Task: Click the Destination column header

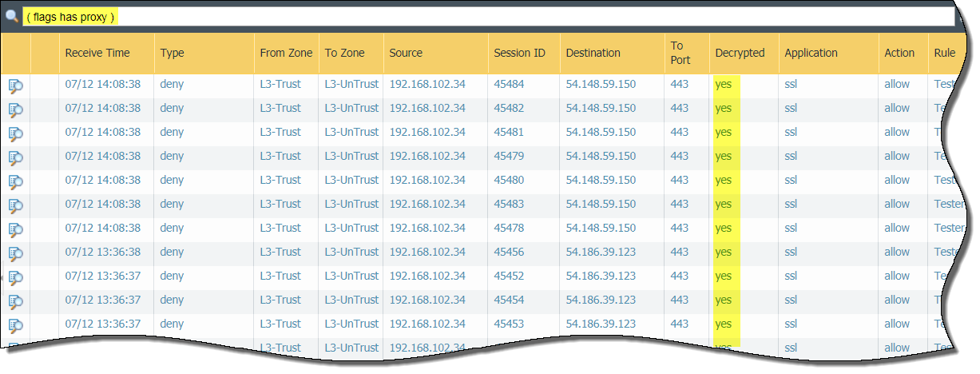Action: [x=593, y=53]
